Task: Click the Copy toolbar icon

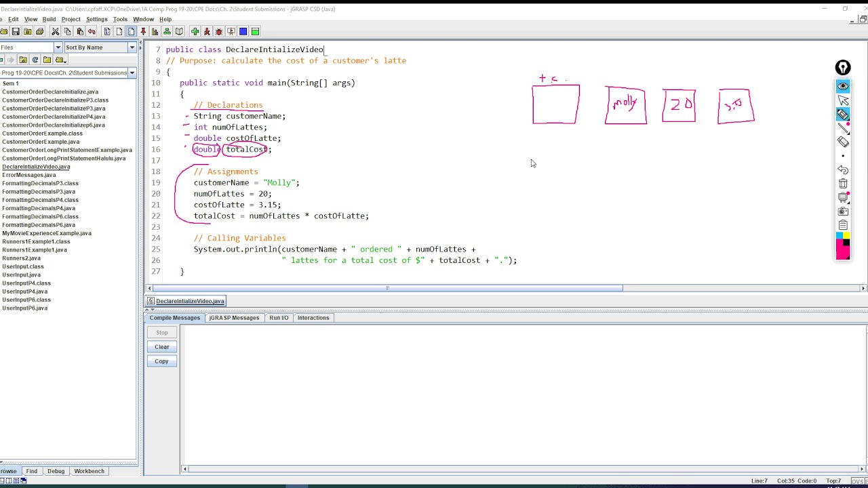Action: [67, 32]
